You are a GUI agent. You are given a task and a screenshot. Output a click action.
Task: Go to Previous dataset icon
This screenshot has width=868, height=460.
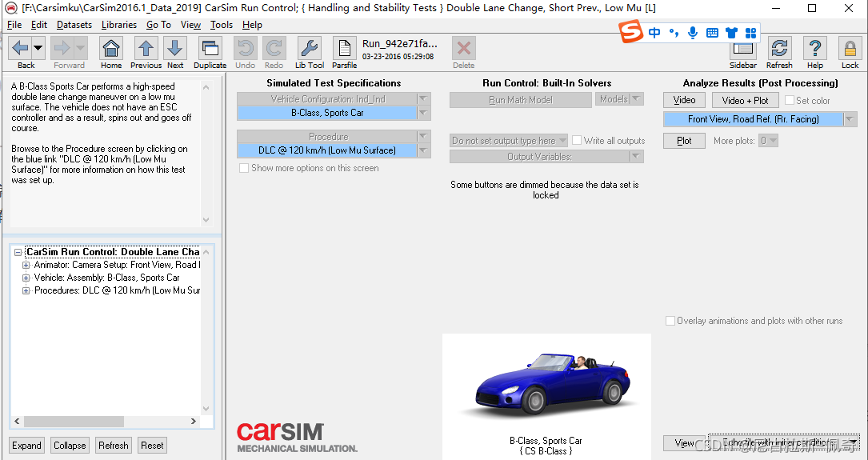click(146, 48)
